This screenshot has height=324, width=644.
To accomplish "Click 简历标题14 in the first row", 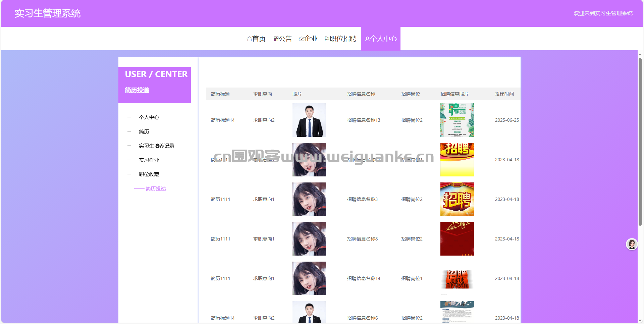I will tap(223, 120).
